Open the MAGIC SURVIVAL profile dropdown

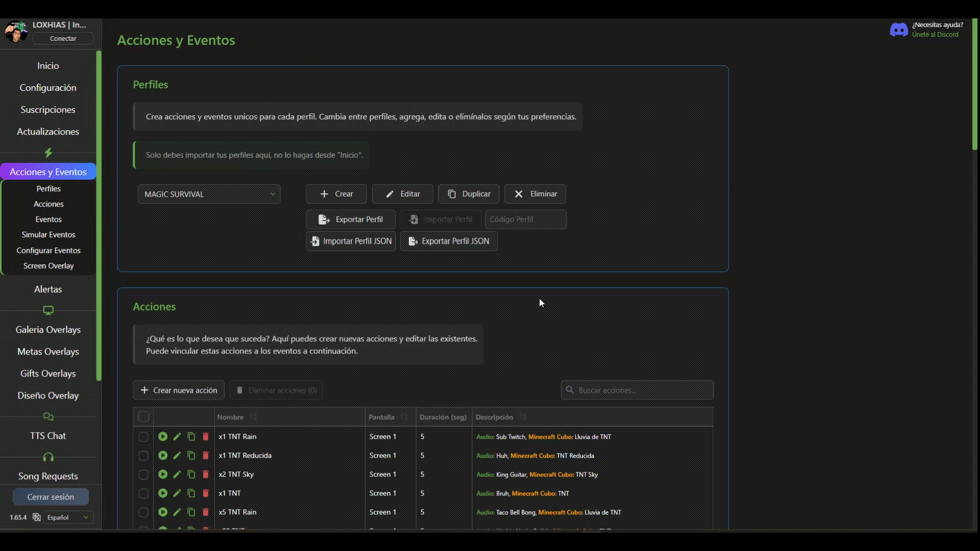click(x=209, y=194)
